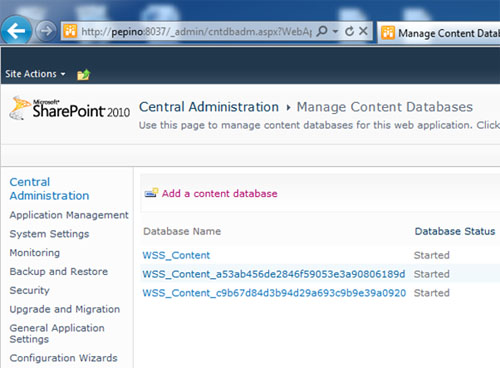Click the SharePoint 2010 logo
The width and height of the screenshot is (500, 368).
click(69, 108)
